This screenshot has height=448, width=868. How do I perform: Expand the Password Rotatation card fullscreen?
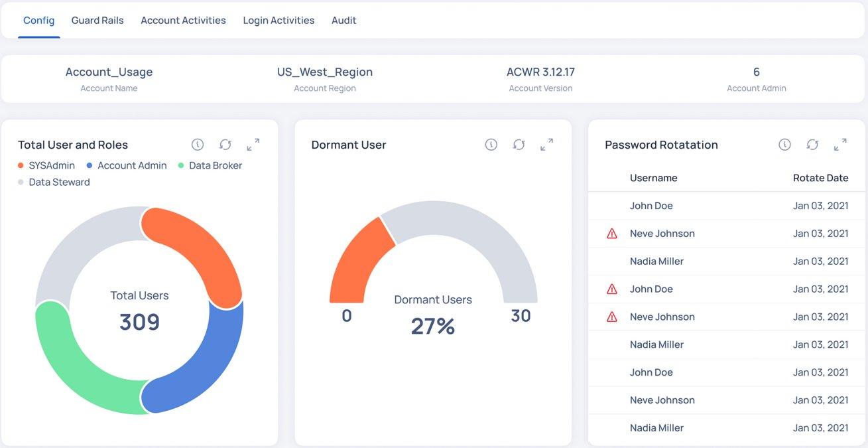click(840, 145)
